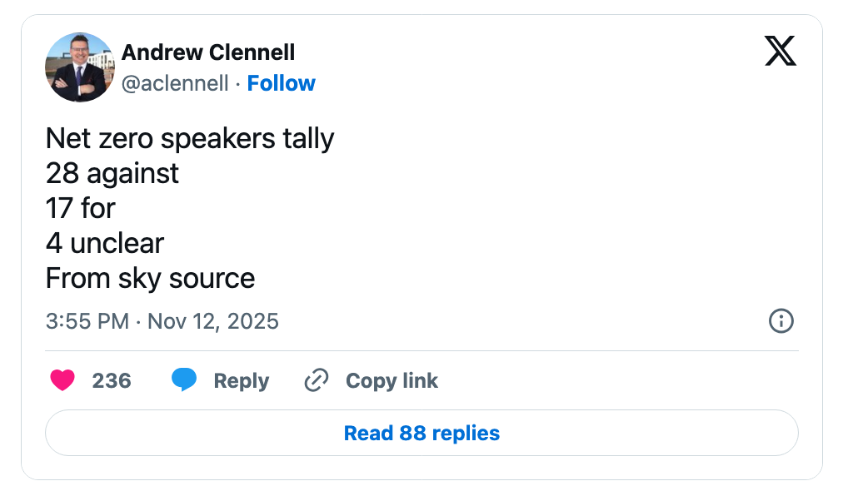This screenshot has width=868, height=491.
Task: Click the "17 for" text
Action: tap(80, 208)
